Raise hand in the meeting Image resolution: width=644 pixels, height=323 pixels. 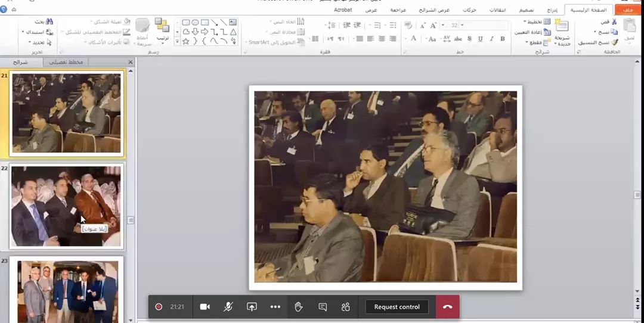(x=299, y=307)
